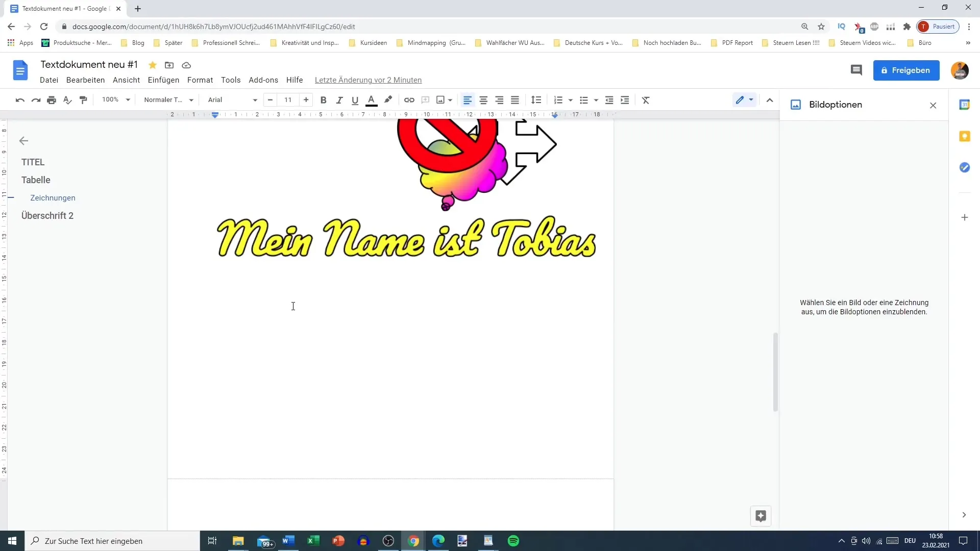
Task: Open the Datei menu
Action: [x=49, y=80]
